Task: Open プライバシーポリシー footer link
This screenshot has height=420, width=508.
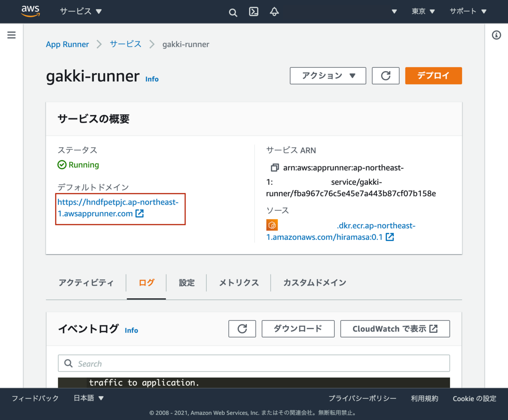Action: (362, 398)
